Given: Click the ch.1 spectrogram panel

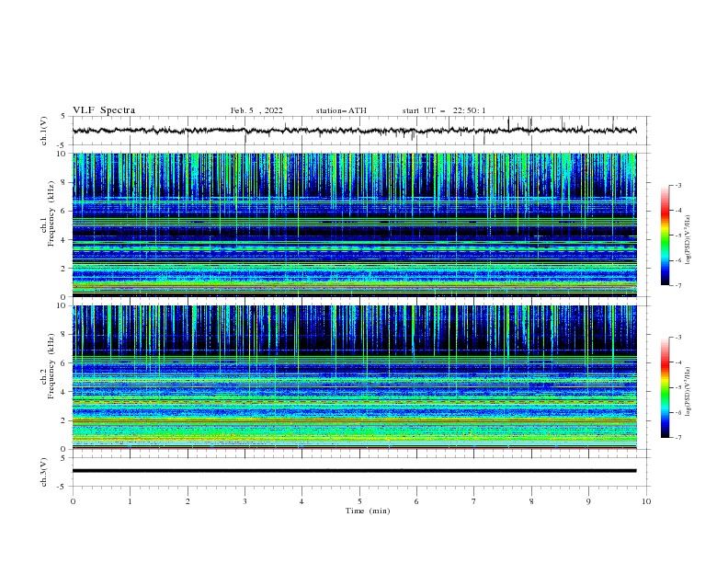Looking at the screenshot, I should (354, 224).
